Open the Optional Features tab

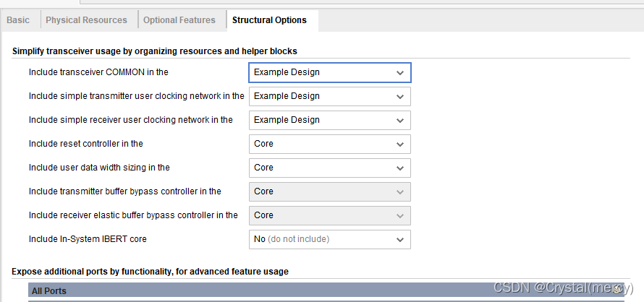[179, 20]
